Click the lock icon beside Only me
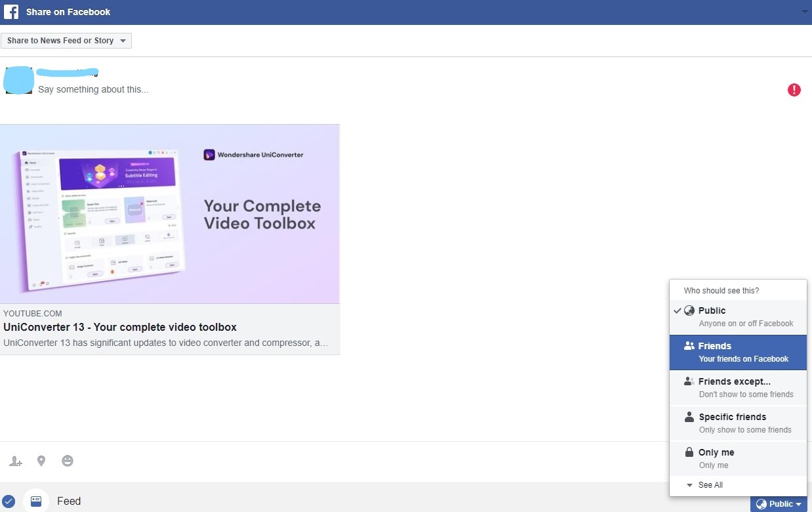812x512 pixels. pos(689,452)
